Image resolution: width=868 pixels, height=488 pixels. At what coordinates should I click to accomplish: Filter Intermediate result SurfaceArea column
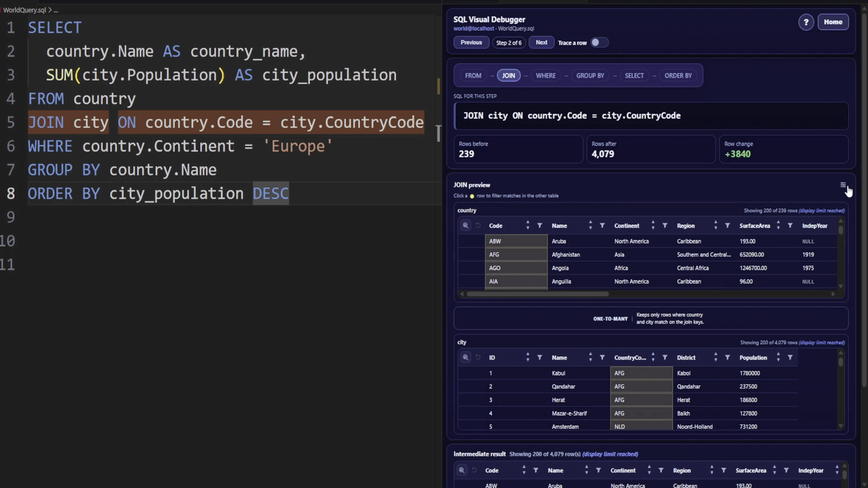click(x=786, y=470)
